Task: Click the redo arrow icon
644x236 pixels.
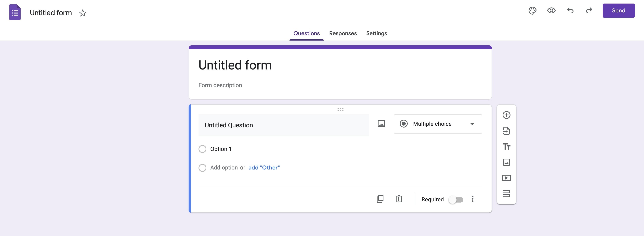Action: [x=589, y=11]
